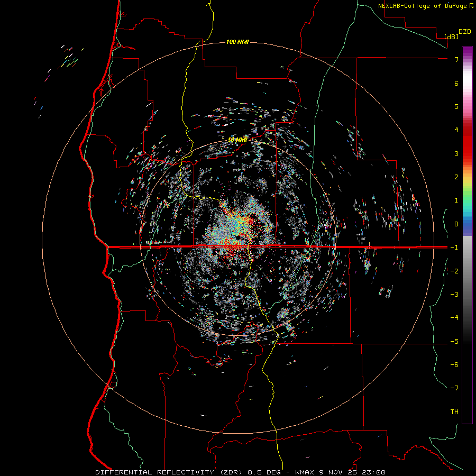The image size is (476, 476).
Task: Click the -4 value on the scale
Action: tap(454, 318)
